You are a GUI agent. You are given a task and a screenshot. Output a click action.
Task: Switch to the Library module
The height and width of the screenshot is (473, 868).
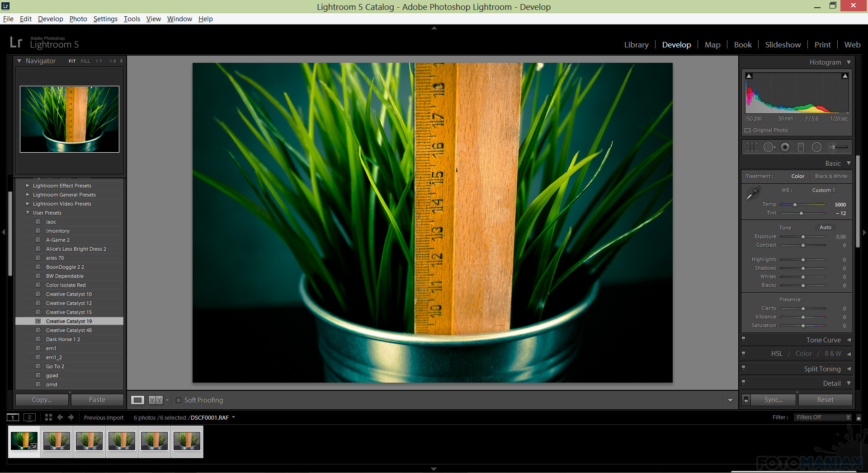636,45
